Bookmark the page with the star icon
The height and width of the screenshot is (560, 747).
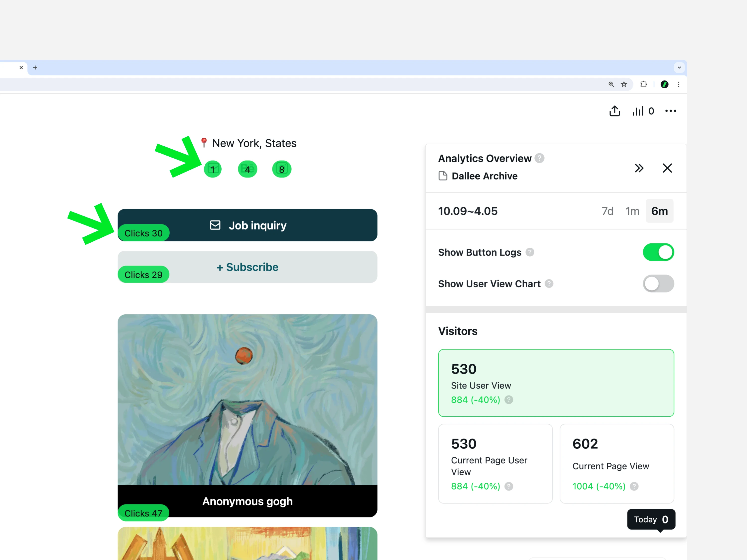point(624,84)
